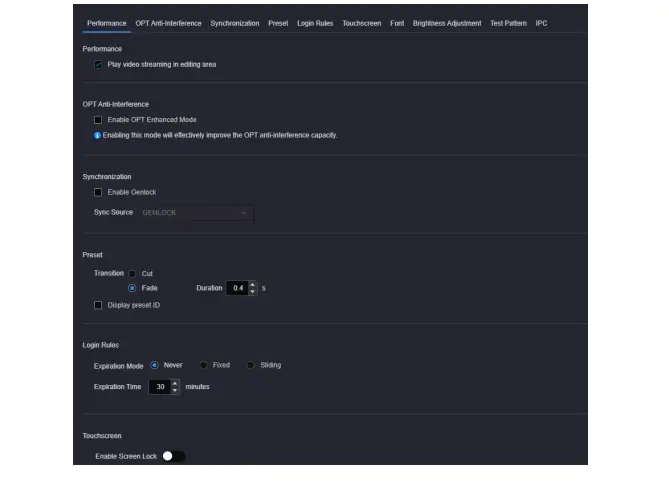Uncheck Play video streaming in editing area
The image size is (669, 487).
[98, 64]
